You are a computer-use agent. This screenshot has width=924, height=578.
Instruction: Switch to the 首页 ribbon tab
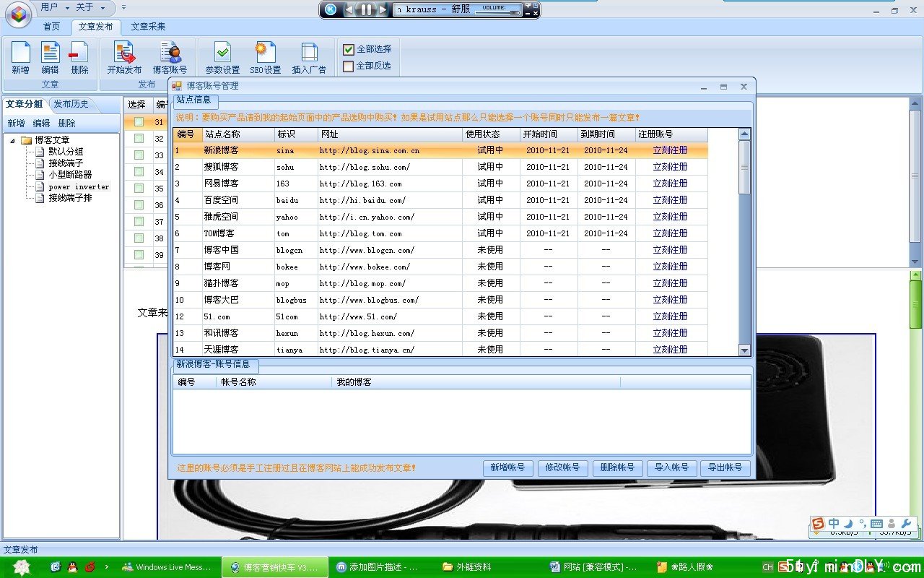point(51,27)
